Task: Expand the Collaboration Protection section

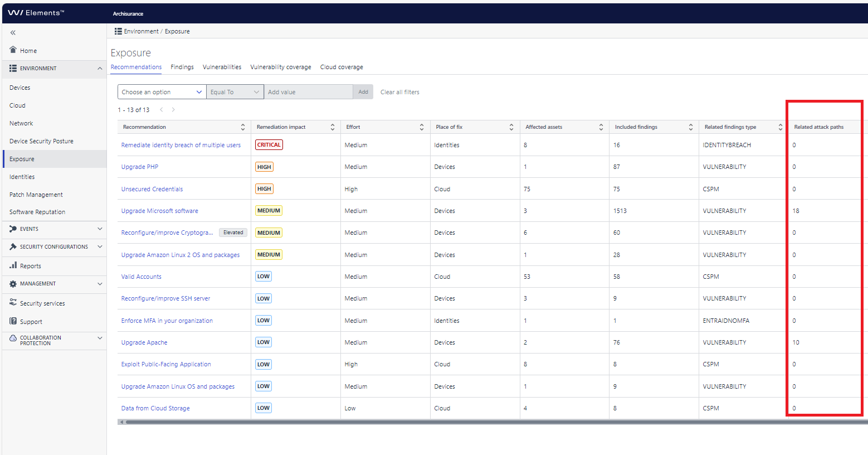Action: [x=100, y=338]
